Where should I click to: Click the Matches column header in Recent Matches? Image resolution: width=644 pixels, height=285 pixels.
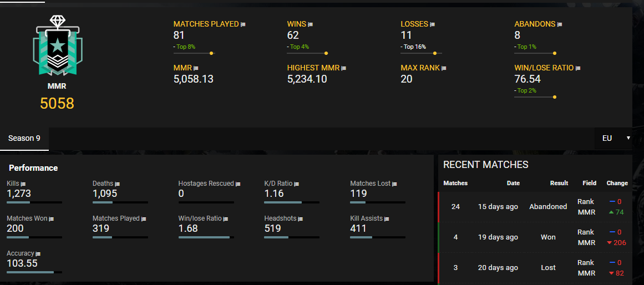pos(455,183)
